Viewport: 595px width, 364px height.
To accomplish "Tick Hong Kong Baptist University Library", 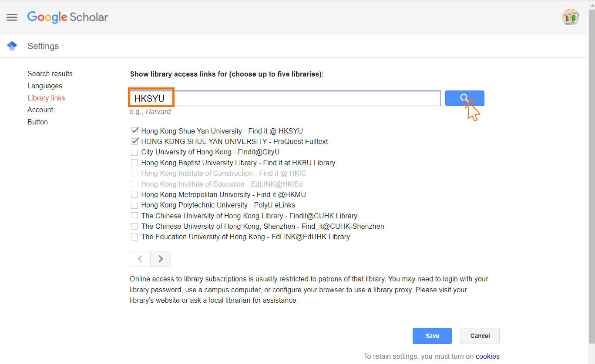I will pyautogui.click(x=134, y=163).
